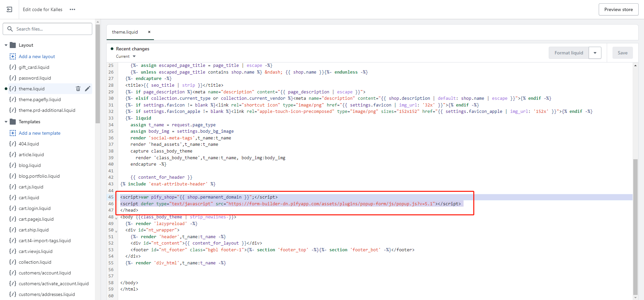Open customers/addresses.liquid file
Image resolution: width=644 pixels, height=300 pixels.
(x=47, y=294)
